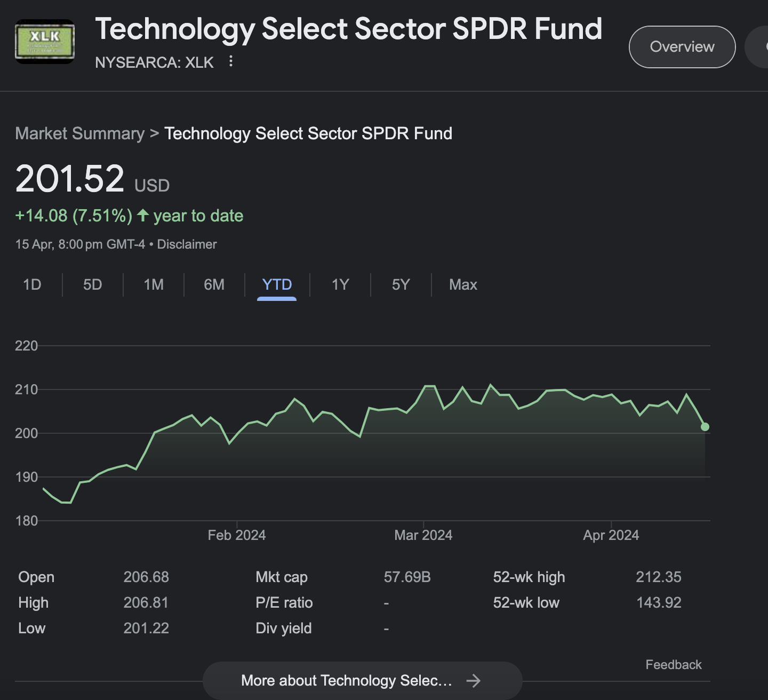
Task: Open the three-dot menu beside NYSEARCA: XLK
Action: tap(231, 61)
